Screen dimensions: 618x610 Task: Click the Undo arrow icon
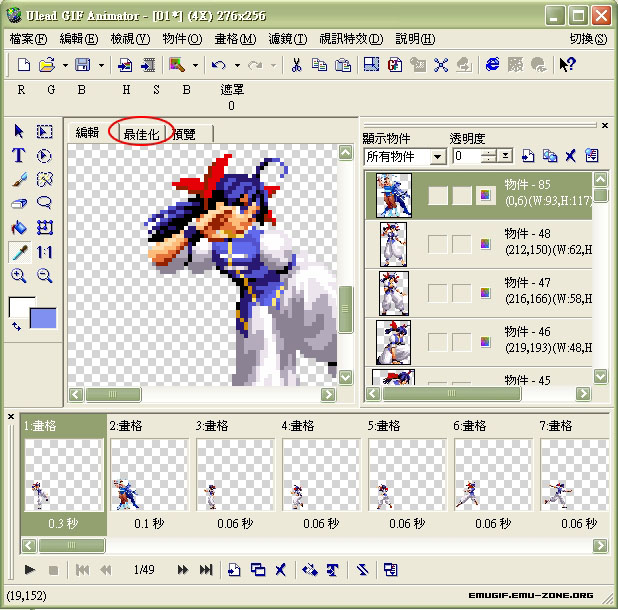coord(219,65)
